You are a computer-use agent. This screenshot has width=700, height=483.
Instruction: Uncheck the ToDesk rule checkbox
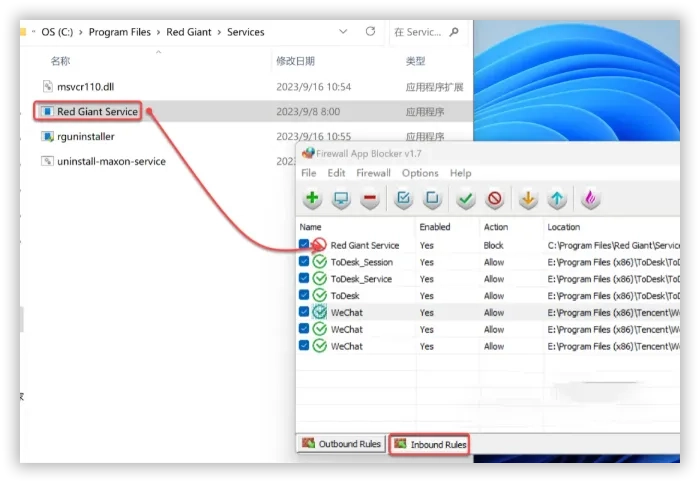pyautogui.click(x=304, y=295)
